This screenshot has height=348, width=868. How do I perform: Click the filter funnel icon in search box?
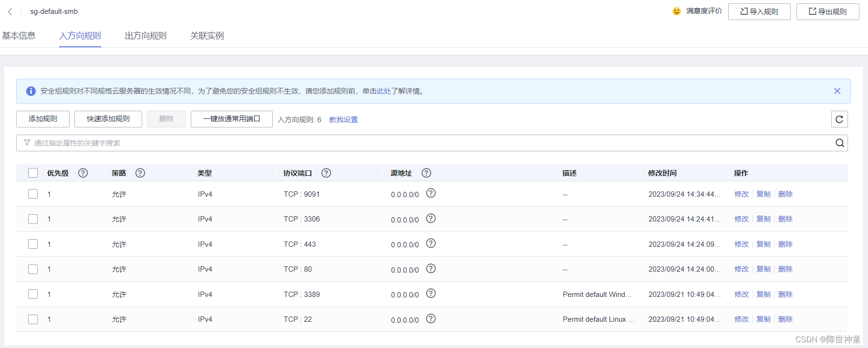click(x=27, y=143)
